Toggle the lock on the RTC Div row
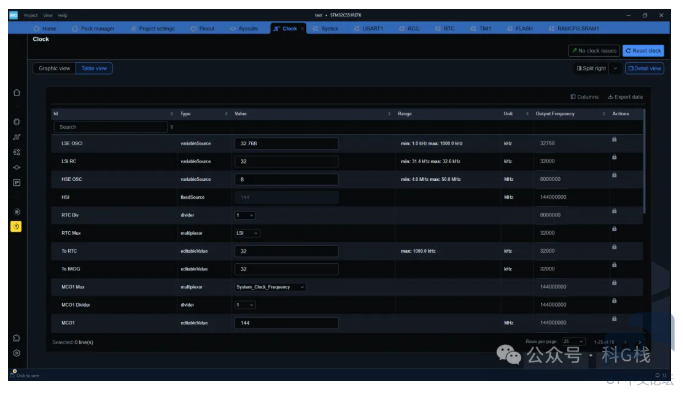The width and height of the screenshot is (683, 395). click(614, 211)
